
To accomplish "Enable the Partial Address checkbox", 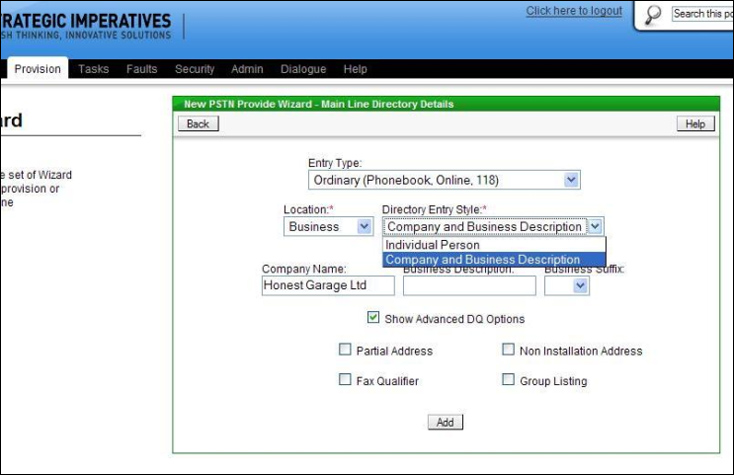I will (345, 350).
